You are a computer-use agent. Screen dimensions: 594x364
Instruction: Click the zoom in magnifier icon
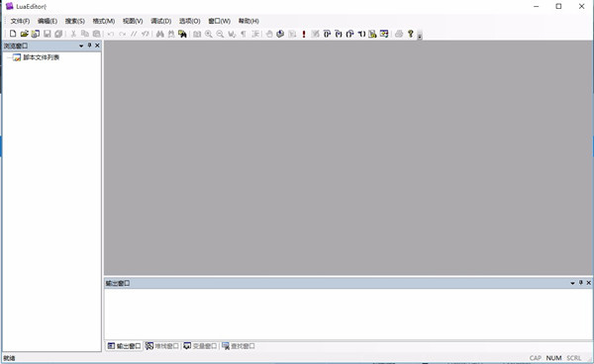point(208,34)
